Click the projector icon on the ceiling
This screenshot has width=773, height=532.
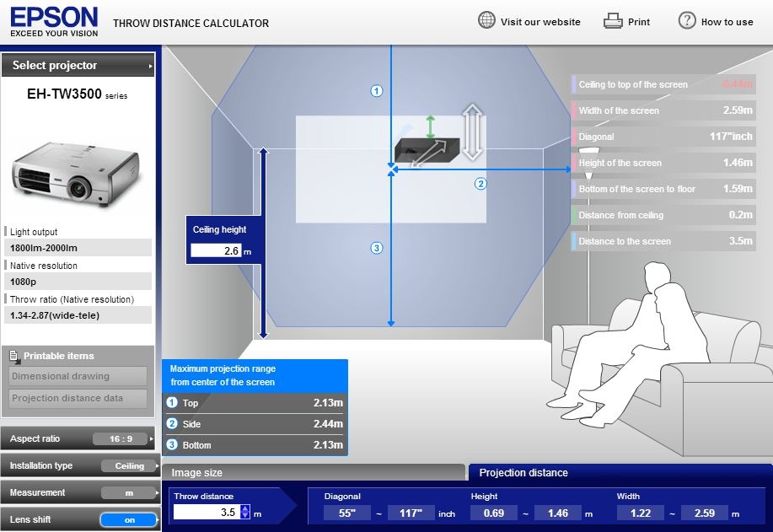427,150
